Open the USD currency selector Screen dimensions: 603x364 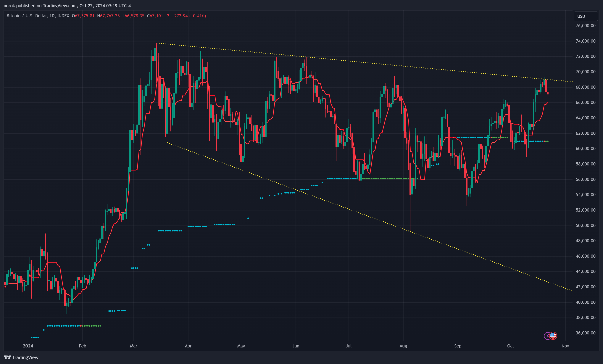(586, 16)
